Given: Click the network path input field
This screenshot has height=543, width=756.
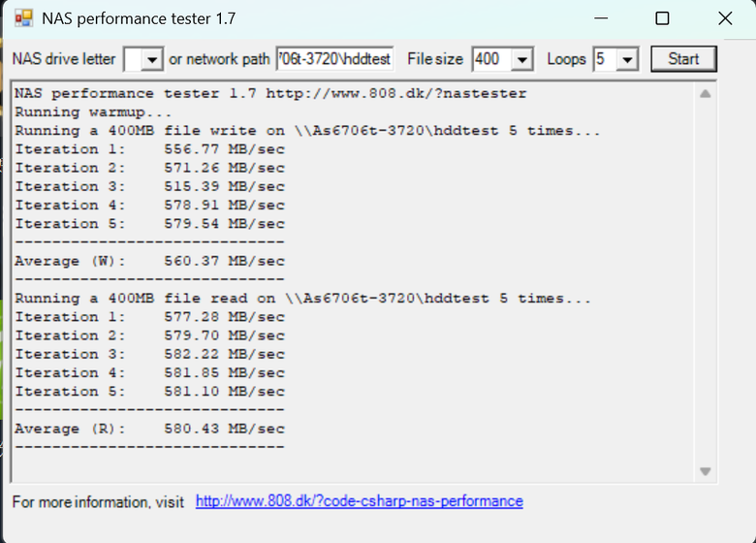Looking at the screenshot, I should [x=334, y=59].
